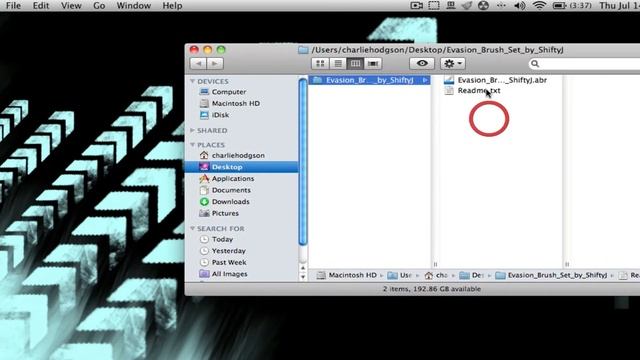Open the gear Action menu
The height and width of the screenshot is (360, 640).
[x=453, y=64]
